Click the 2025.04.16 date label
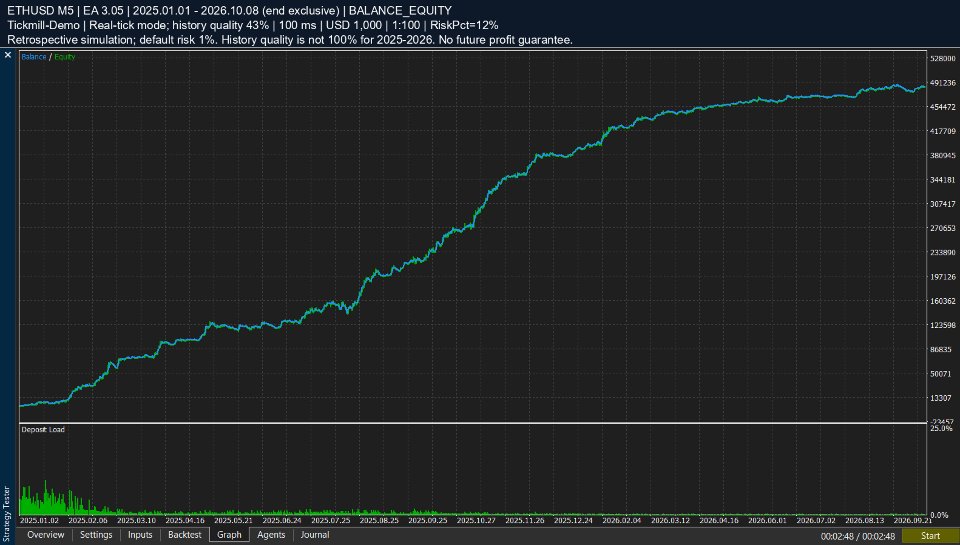 tap(185, 521)
